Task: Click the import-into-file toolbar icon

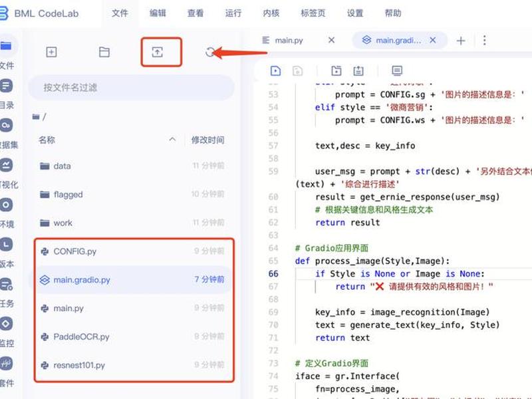Action: 336,70
